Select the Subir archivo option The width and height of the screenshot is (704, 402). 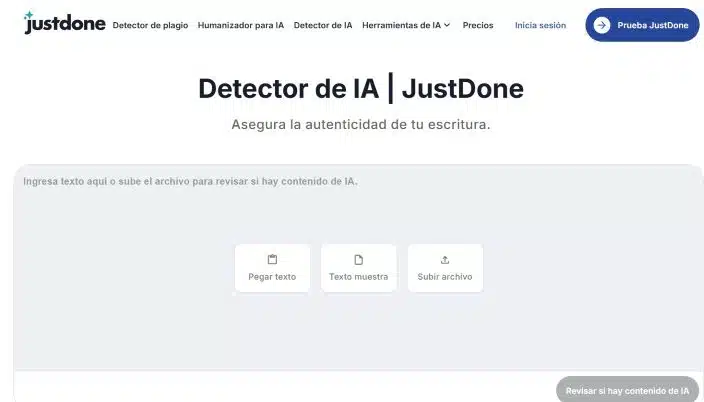coord(445,277)
